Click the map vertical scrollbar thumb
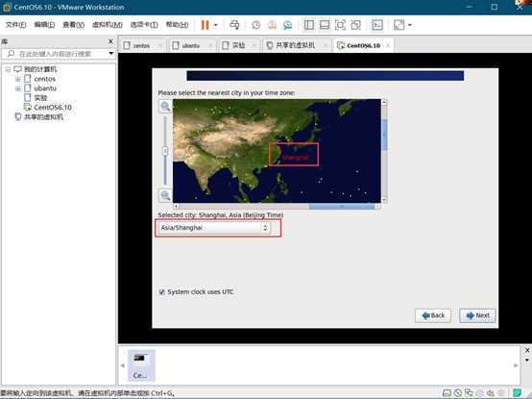532x399 pixels. click(384, 135)
